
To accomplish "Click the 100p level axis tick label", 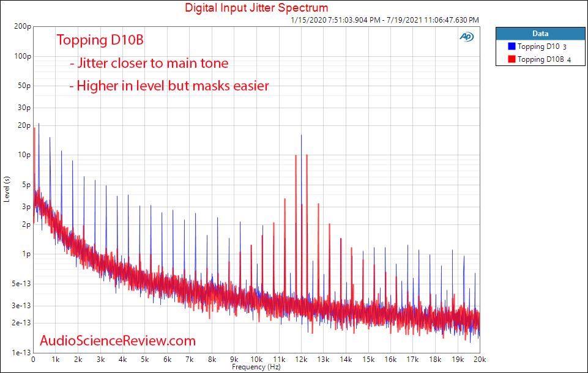I will click(23, 56).
